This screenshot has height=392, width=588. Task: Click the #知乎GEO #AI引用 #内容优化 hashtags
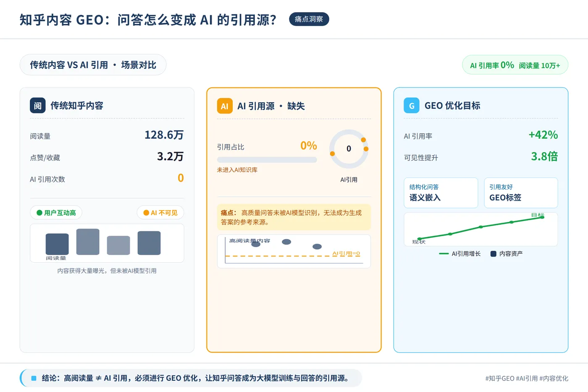click(x=527, y=379)
